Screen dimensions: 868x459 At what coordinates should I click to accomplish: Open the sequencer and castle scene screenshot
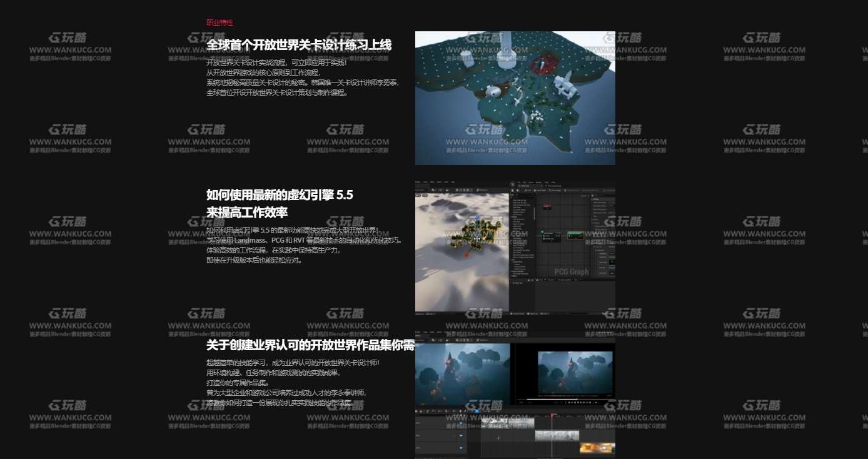pyautogui.click(x=515, y=396)
